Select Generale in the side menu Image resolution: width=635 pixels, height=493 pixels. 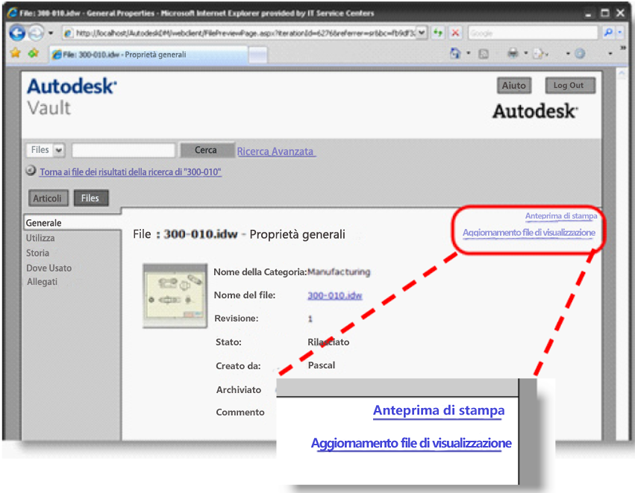[44, 223]
